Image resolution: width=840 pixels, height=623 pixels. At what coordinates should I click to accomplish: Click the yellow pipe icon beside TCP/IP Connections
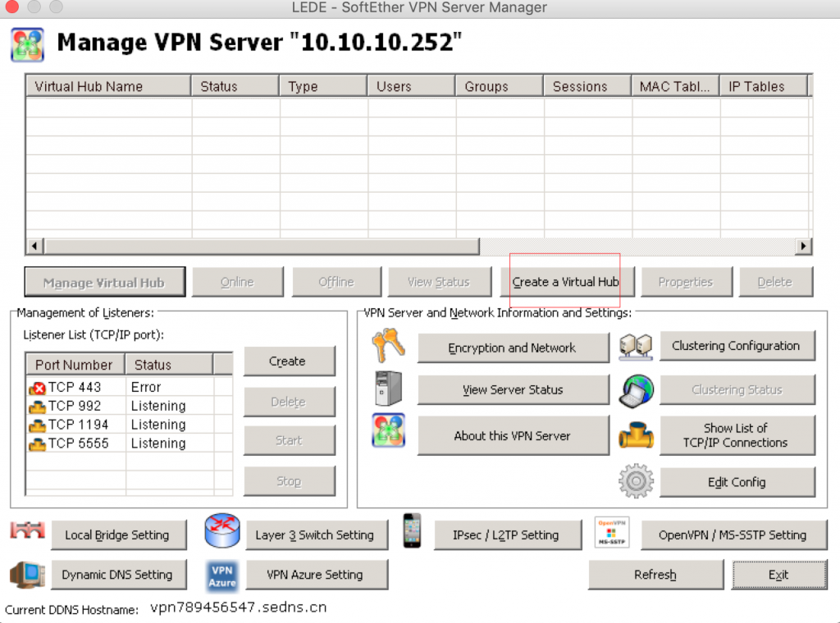coord(636,434)
